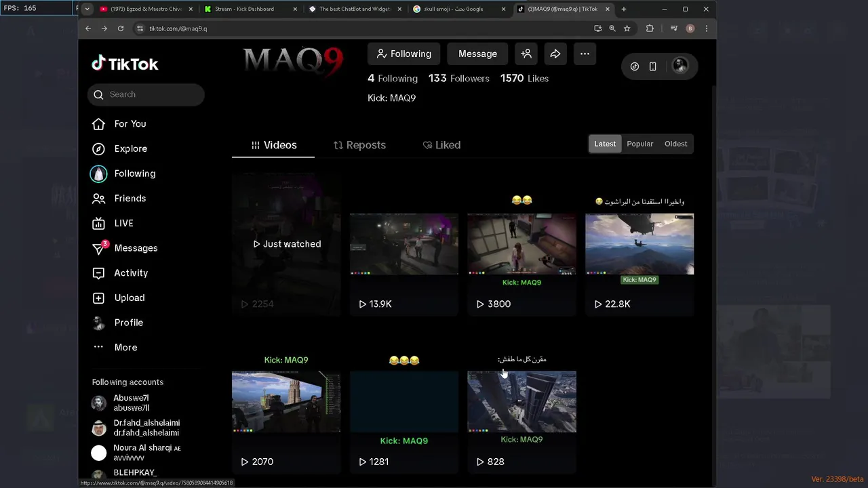Screen dimensions: 868x488
Task: Click the tiktok.com/@maq9.q address bar
Action: [362, 28]
